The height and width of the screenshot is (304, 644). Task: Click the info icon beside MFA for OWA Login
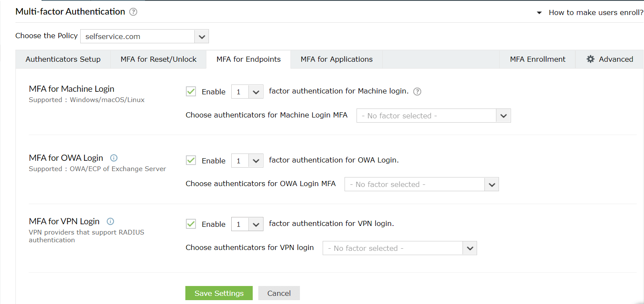(x=113, y=158)
